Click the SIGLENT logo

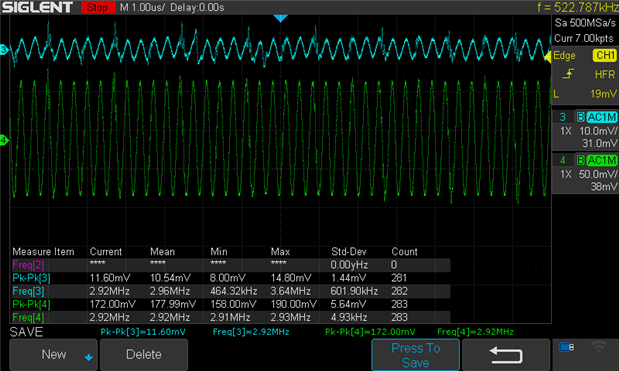(38, 7)
